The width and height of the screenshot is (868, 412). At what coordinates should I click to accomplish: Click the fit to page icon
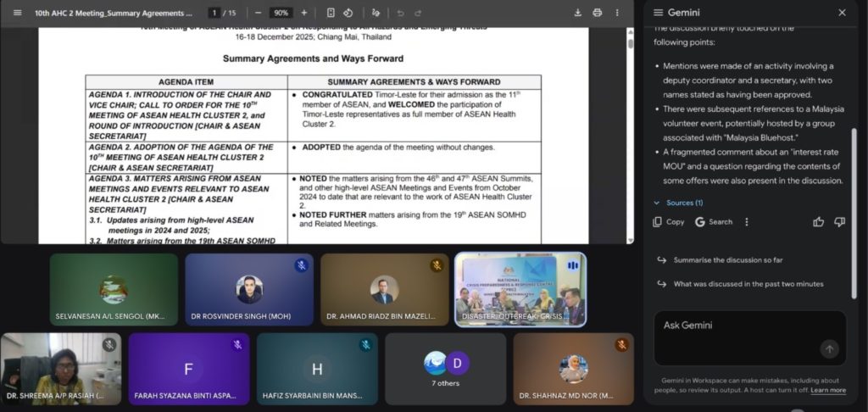point(331,13)
